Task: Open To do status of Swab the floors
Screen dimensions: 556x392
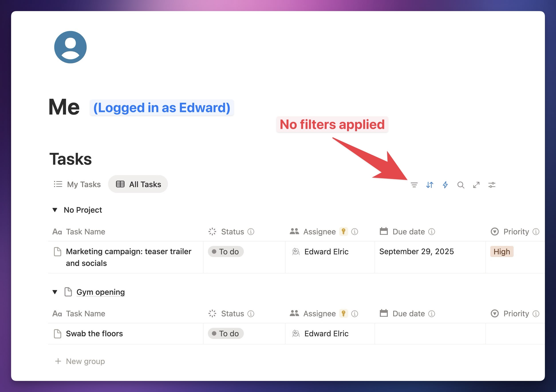Action: (x=225, y=333)
